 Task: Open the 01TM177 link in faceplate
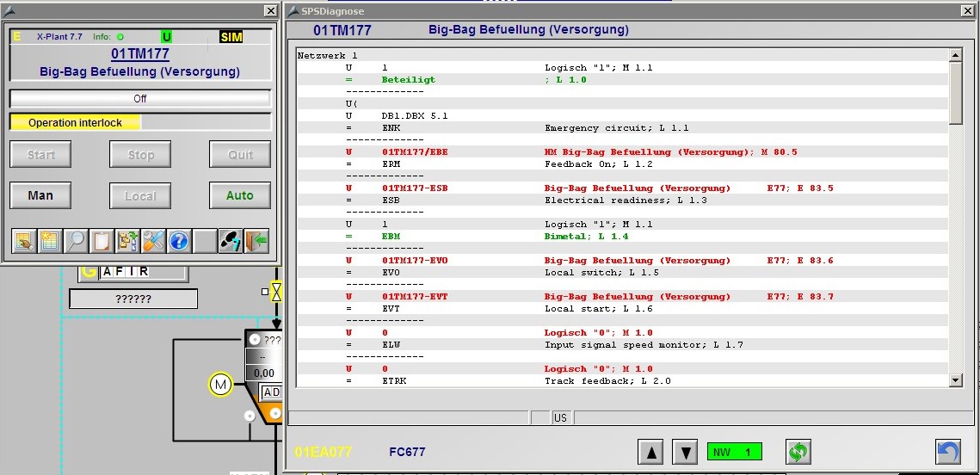(140, 53)
